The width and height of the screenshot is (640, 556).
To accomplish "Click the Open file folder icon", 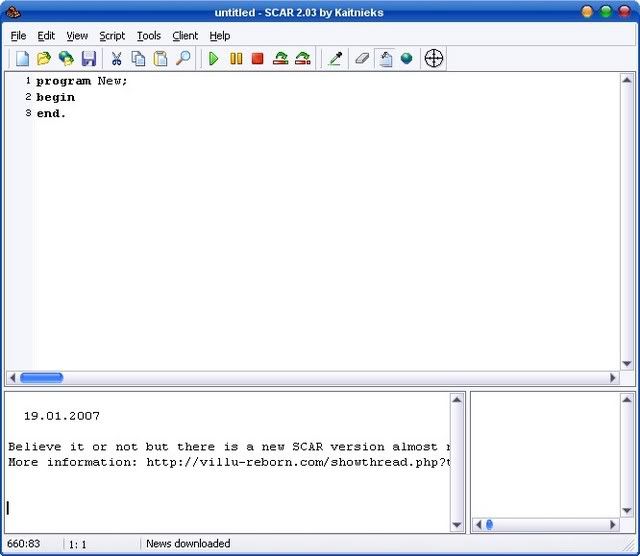I will (44, 59).
